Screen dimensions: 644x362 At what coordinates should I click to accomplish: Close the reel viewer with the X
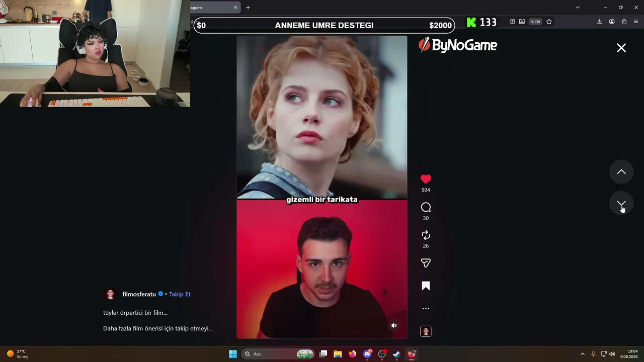point(621,48)
